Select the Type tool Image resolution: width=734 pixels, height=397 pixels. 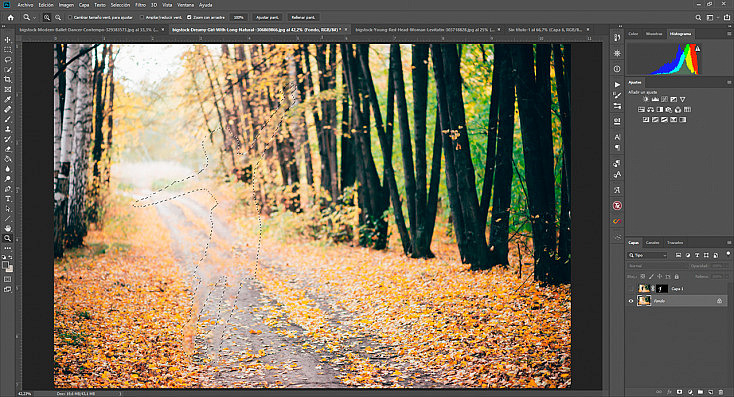[x=7, y=198]
